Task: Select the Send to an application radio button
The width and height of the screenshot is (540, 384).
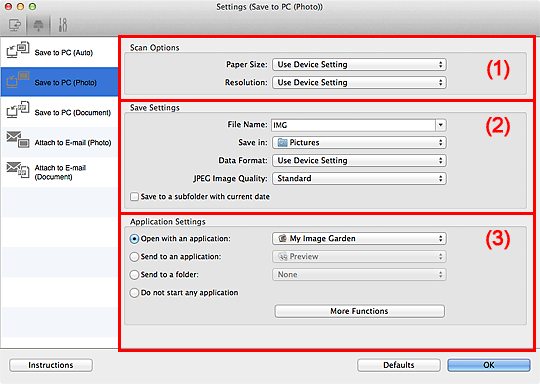Action: point(134,257)
